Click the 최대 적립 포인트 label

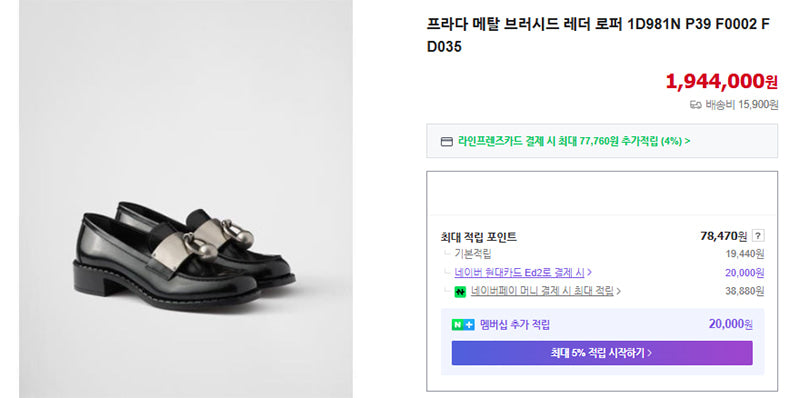coord(479,237)
